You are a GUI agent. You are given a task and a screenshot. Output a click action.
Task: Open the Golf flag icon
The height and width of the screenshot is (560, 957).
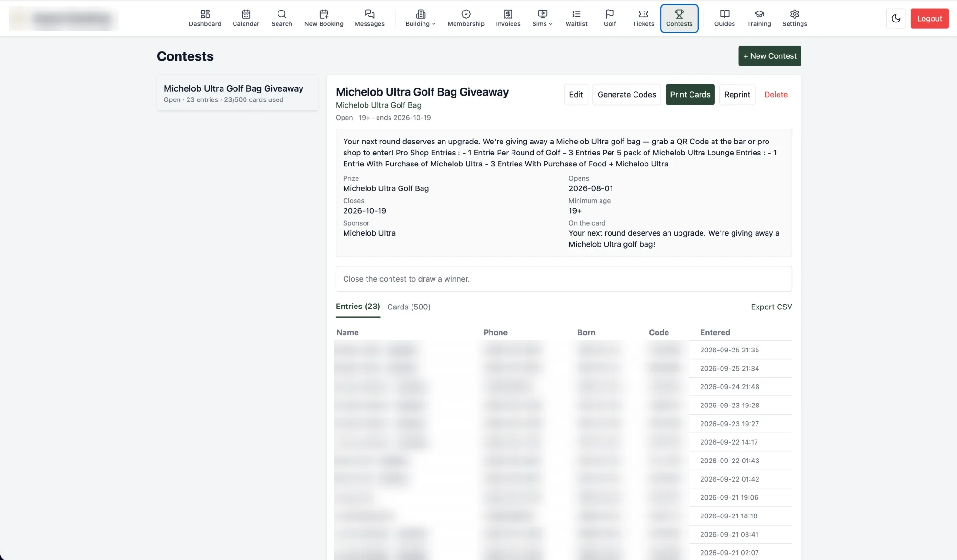610,14
